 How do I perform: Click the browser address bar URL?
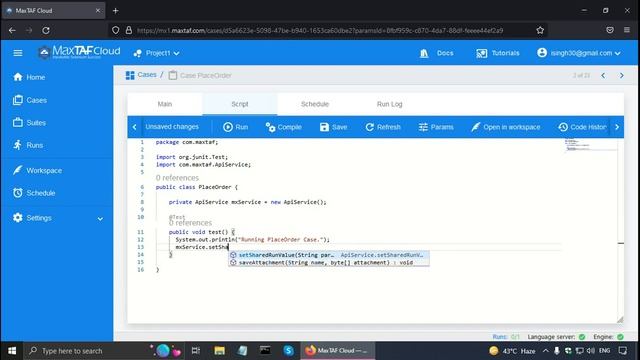click(320, 31)
